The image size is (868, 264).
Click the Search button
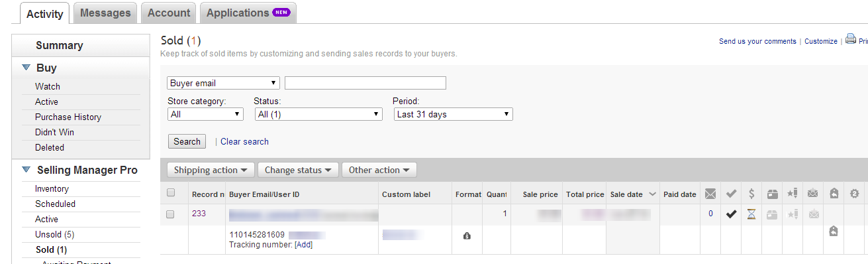187,141
